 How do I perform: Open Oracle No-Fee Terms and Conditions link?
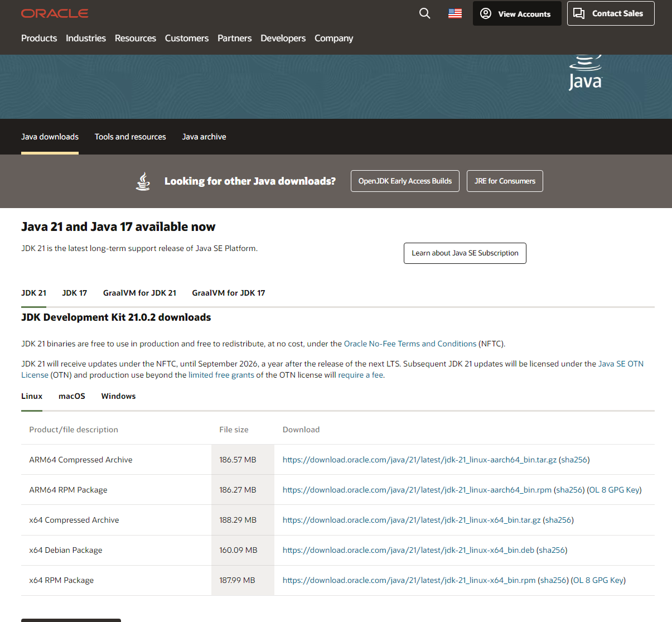(x=410, y=344)
